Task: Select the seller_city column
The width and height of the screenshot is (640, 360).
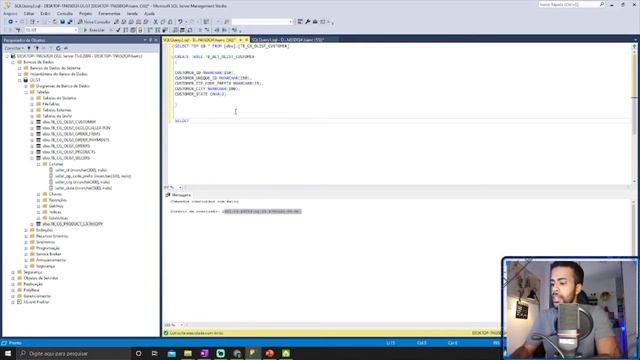Action: tap(82, 182)
